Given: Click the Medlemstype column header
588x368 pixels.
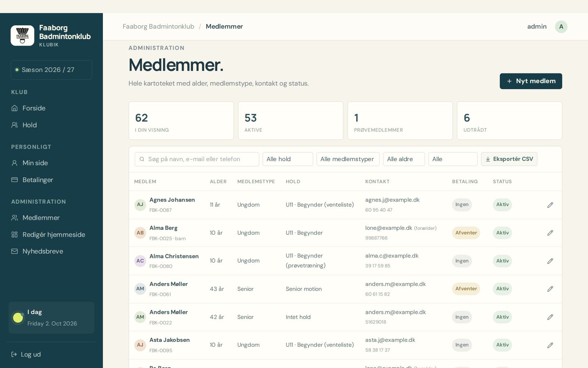Looking at the screenshot, I should pos(256,182).
